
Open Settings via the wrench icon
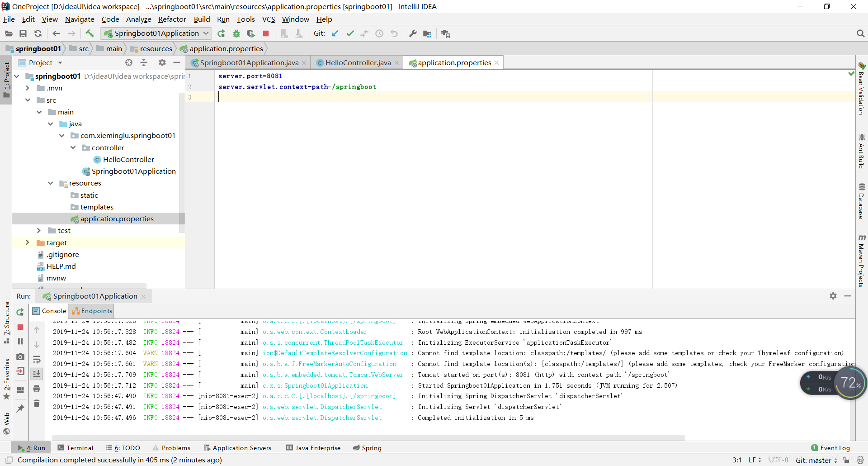coord(413,33)
